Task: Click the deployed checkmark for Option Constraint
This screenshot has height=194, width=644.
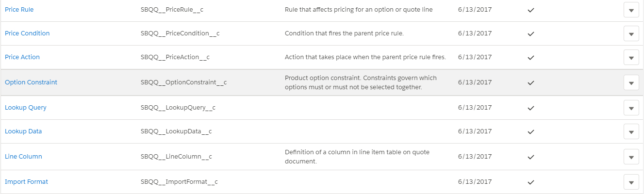Action: coord(531,82)
